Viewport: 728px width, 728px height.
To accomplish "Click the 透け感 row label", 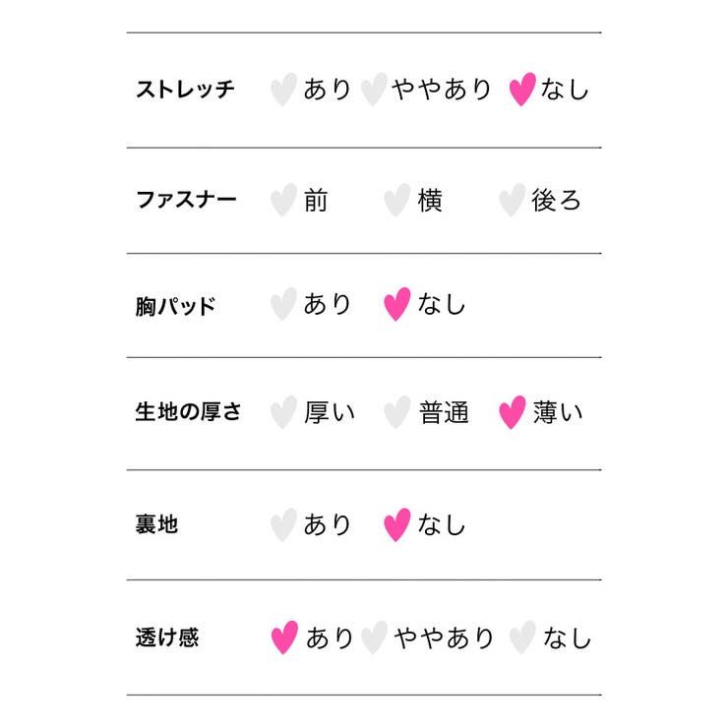I will (166, 637).
